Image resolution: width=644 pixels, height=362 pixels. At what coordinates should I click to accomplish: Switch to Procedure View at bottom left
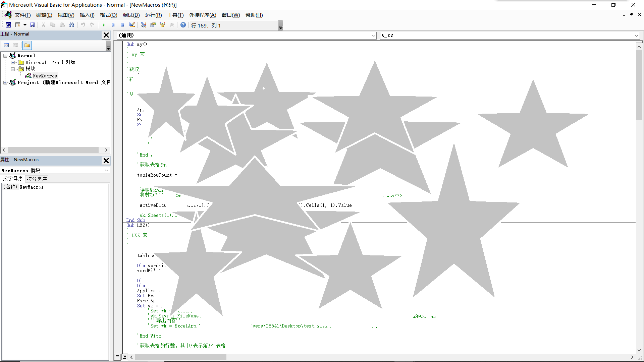[117, 357]
